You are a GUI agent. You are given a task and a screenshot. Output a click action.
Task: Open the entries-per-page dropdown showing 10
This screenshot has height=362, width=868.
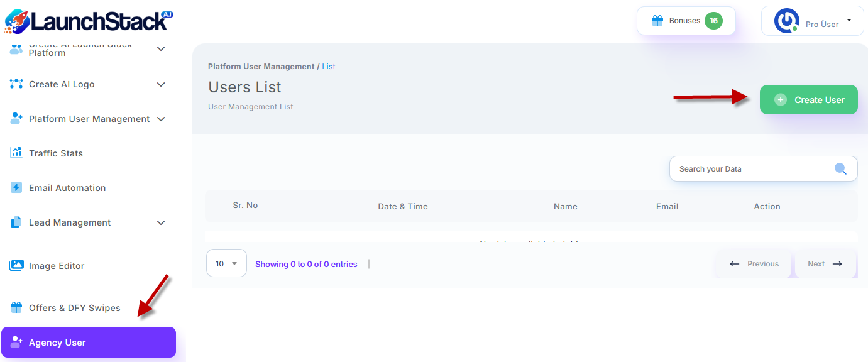click(x=226, y=263)
